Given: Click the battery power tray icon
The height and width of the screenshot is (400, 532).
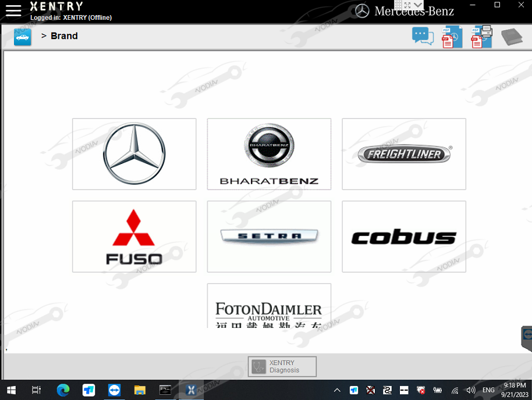Looking at the screenshot, I should pyautogui.click(x=437, y=390).
